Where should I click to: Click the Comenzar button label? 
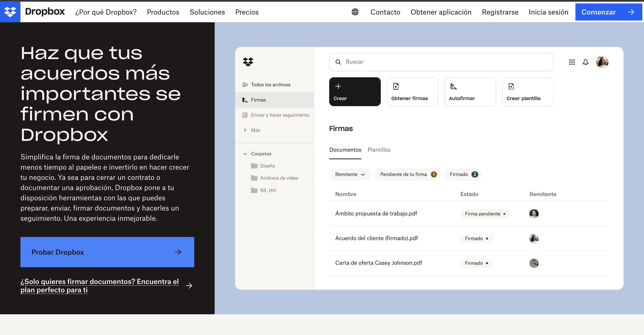598,12
